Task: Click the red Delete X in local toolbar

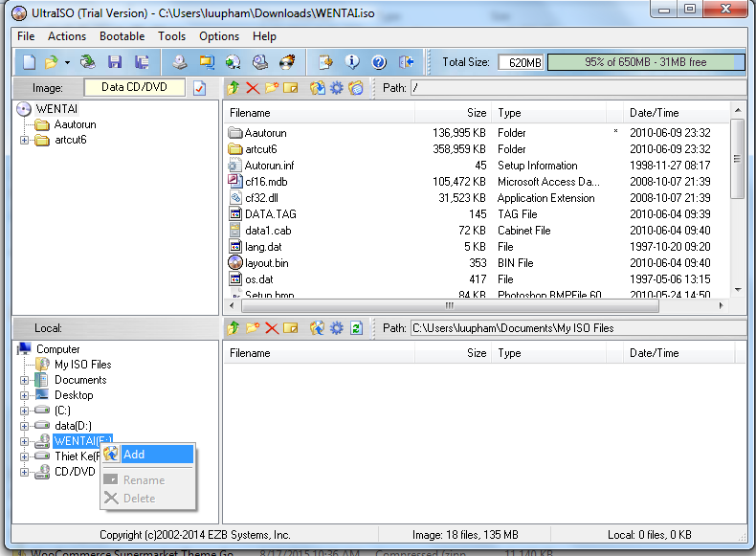Action: tap(272, 328)
